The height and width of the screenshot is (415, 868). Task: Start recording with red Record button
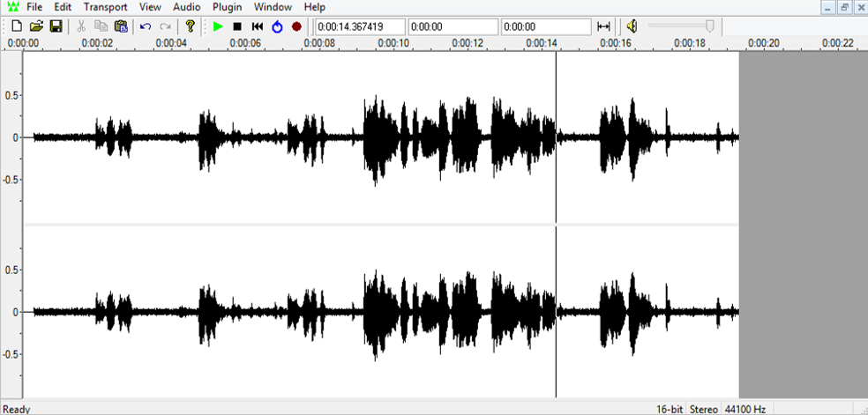click(x=296, y=26)
